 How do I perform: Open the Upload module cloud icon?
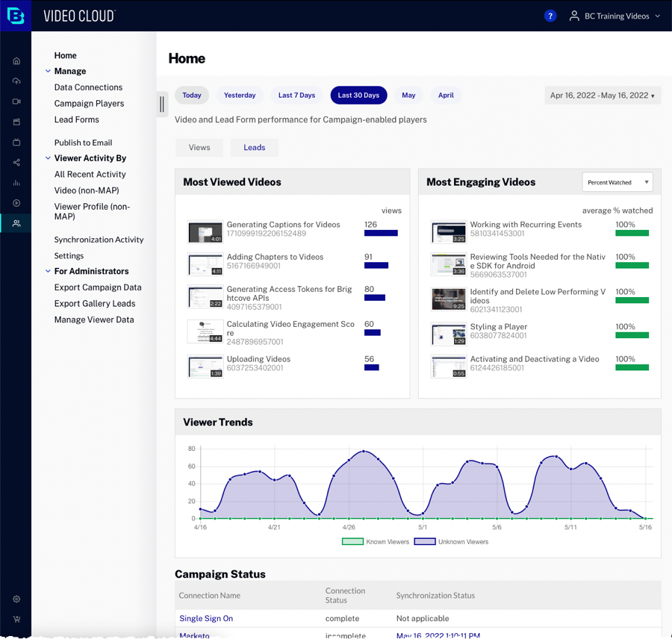pyautogui.click(x=16, y=81)
